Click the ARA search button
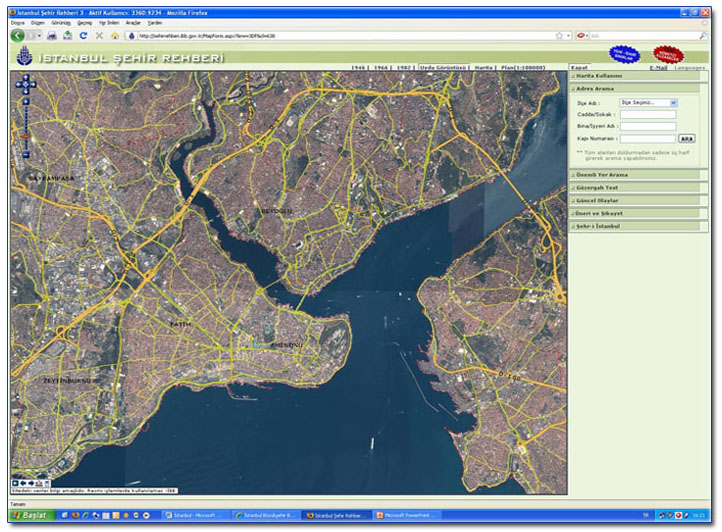Viewport: 722px width, 532px height. (687, 139)
